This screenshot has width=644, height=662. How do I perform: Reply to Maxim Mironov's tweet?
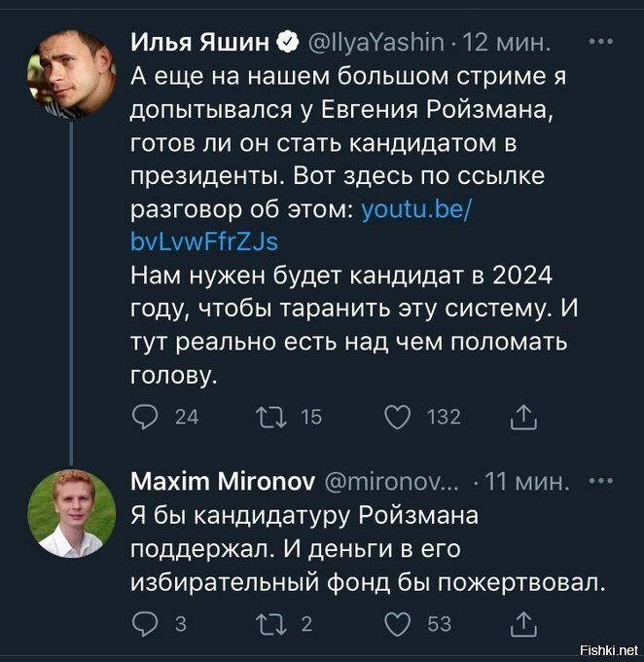[x=145, y=624]
